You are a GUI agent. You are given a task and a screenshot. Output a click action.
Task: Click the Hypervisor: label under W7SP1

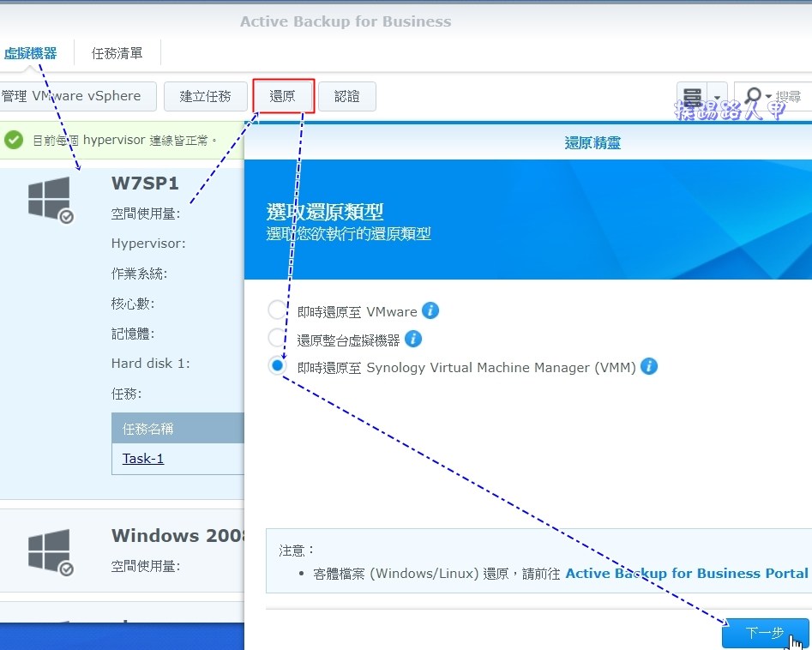tap(148, 244)
